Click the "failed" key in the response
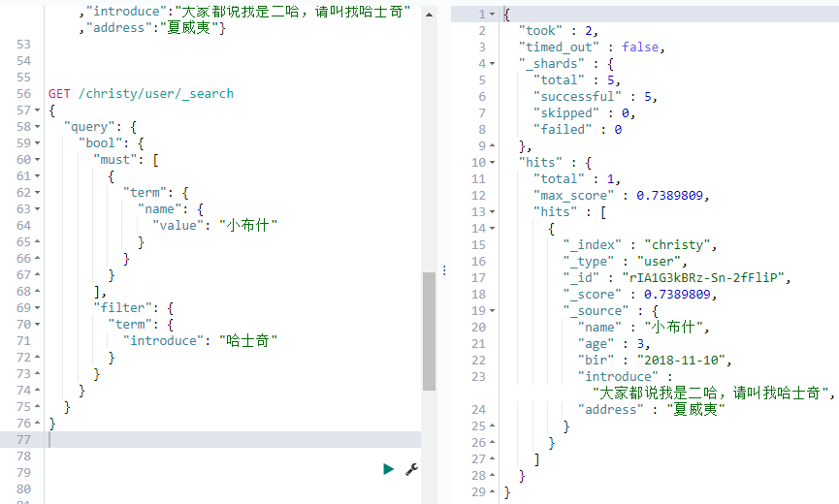 click(563, 129)
